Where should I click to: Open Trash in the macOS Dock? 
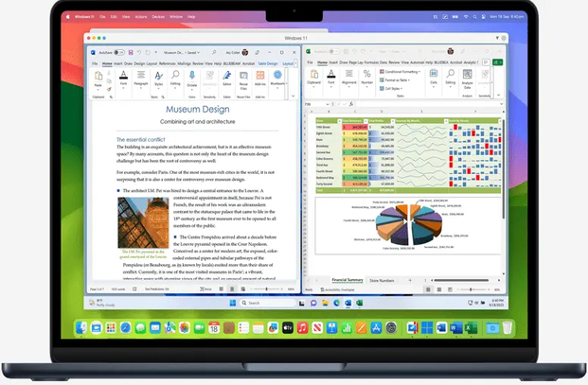(508, 328)
